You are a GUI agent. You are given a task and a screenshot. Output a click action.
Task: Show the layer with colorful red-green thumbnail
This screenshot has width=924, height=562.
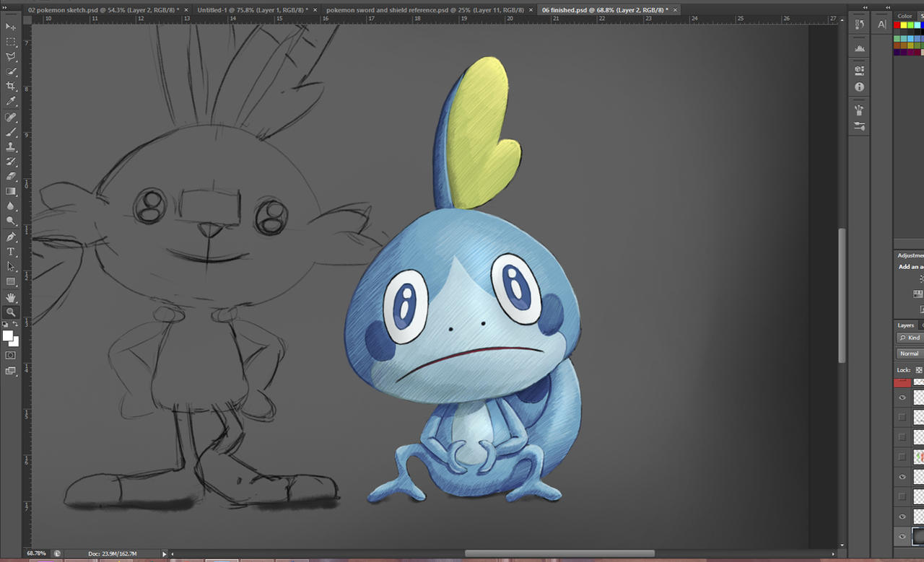902,457
